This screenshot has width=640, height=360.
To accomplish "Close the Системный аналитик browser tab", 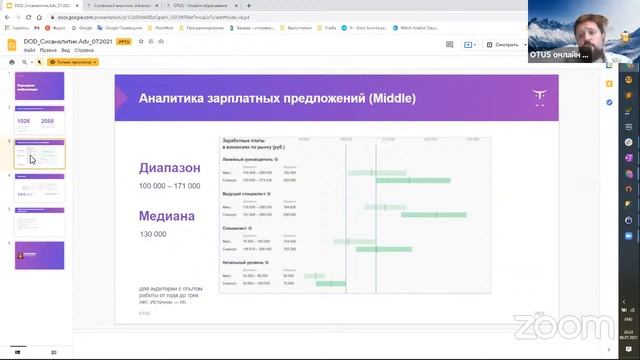I will click(157, 6).
